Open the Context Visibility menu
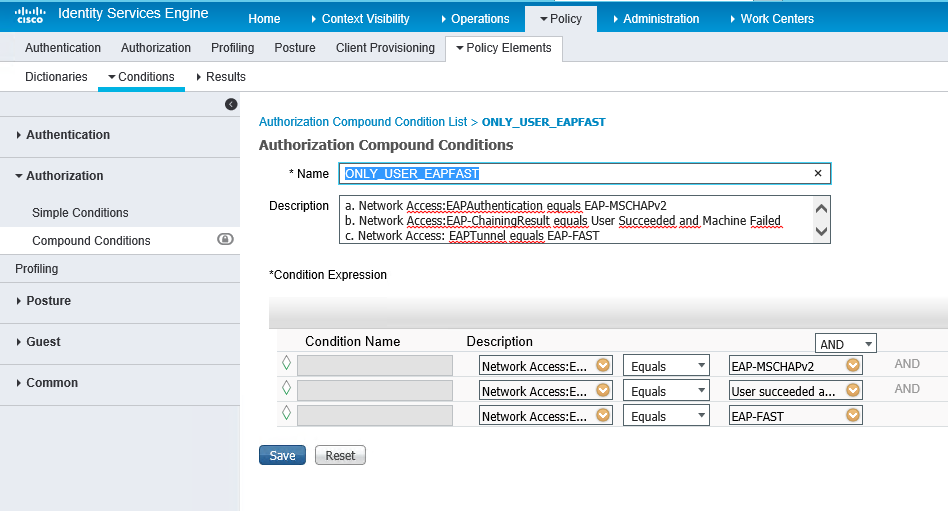 [x=360, y=19]
